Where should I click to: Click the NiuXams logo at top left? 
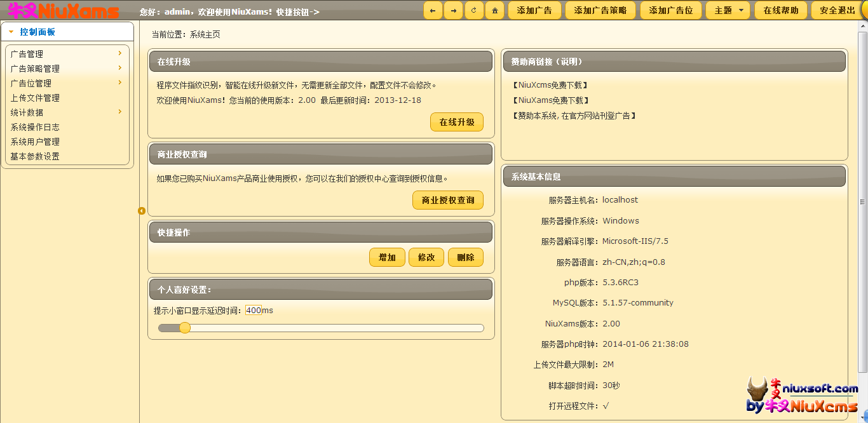64,10
